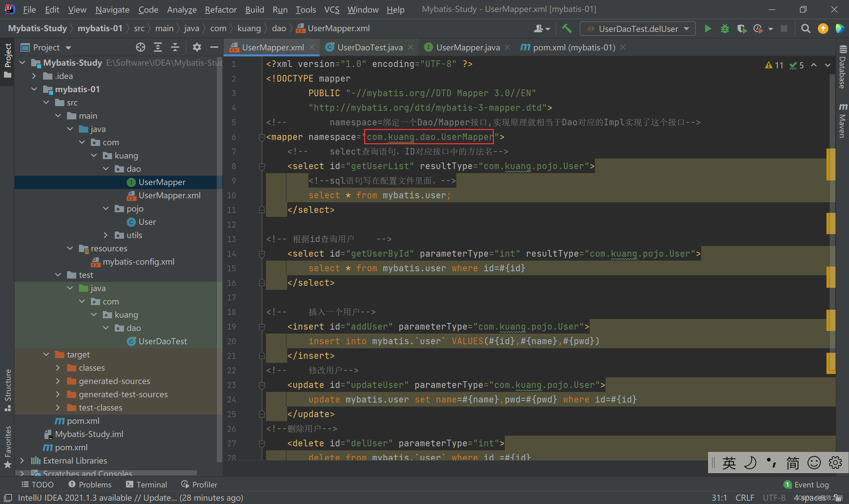Open the Maven tool window
This screenshot has width=849, height=504.
(x=843, y=121)
